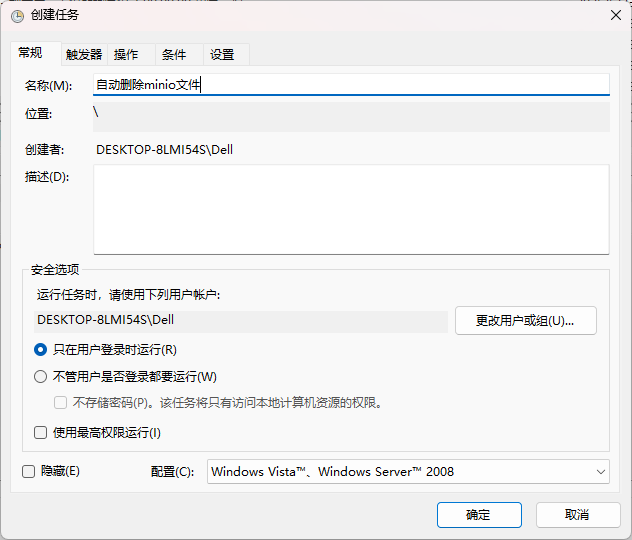This screenshot has width=632, height=540.
Task: Click the 运行任务时，请使用下列用户帐户 label
Action: [x=129, y=295]
